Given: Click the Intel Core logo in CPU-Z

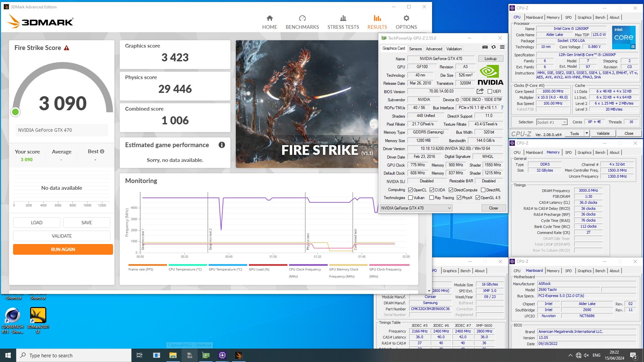Looking at the screenshot, I should 624,38.
